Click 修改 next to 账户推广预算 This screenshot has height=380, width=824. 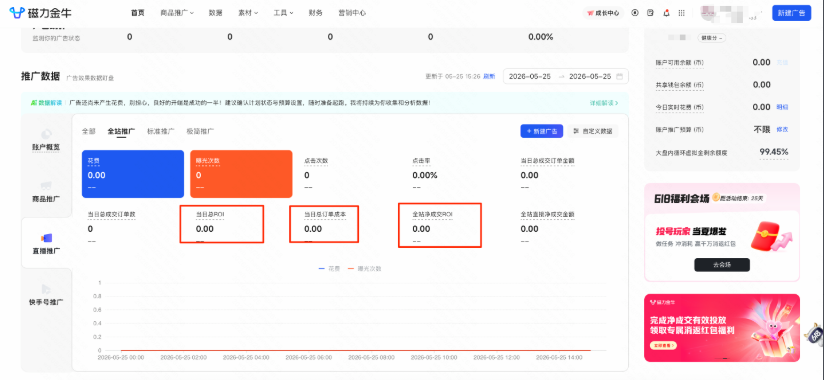(x=782, y=129)
